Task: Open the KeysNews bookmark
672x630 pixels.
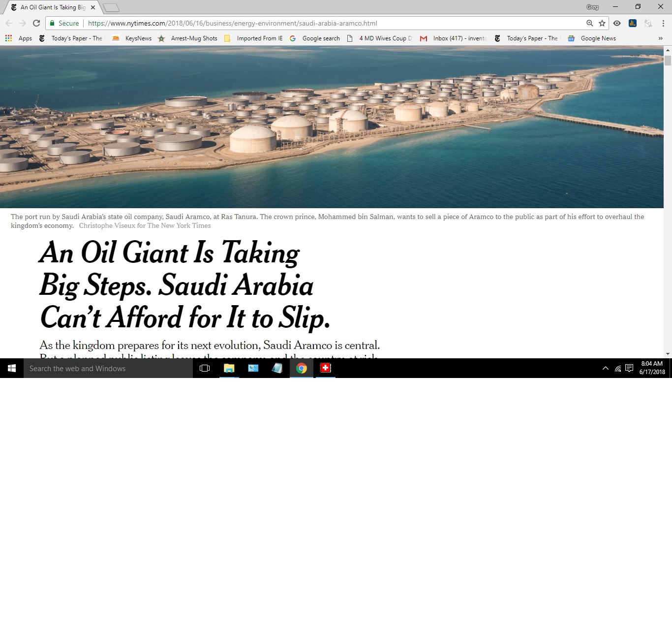Action: coord(132,38)
